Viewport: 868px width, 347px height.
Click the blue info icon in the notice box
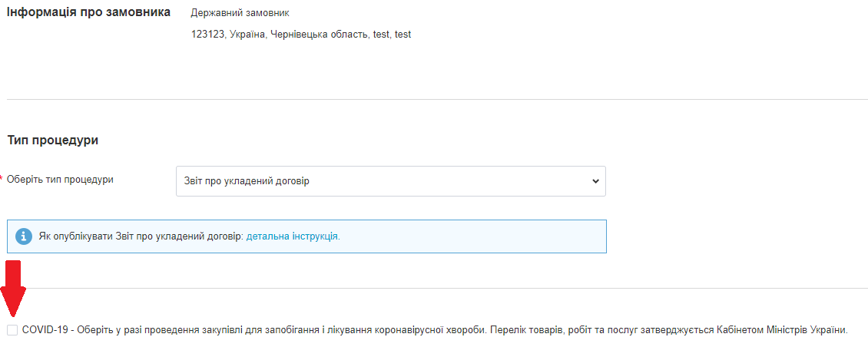tap(23, 236)
